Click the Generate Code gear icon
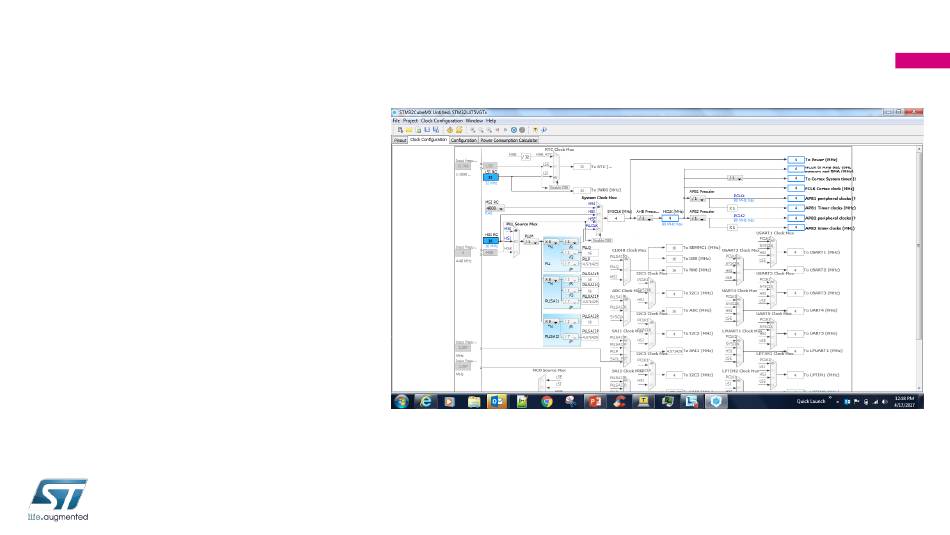The height and width of the screenshot is (535, 950). pos(450,130)
